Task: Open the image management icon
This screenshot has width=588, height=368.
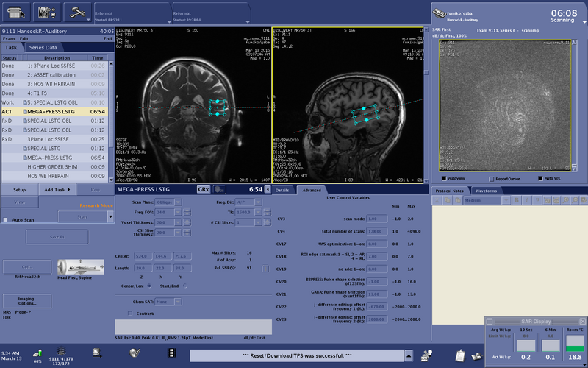Action: 47,13
